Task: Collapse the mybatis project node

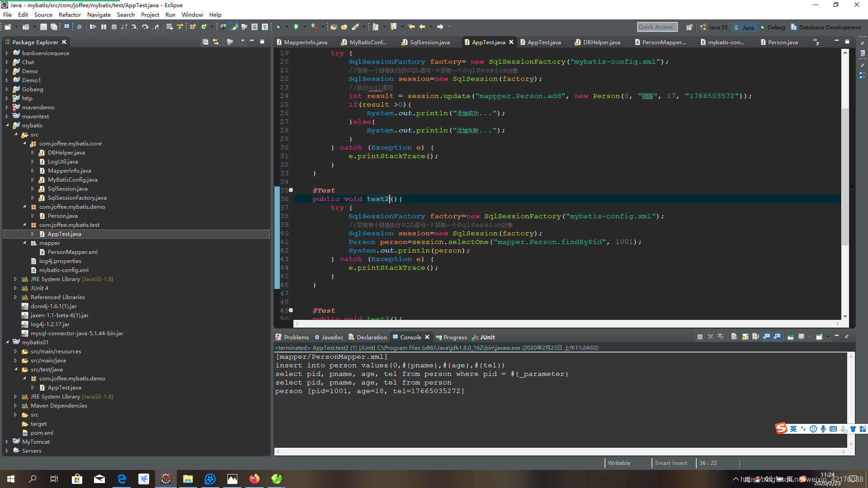Action: coord(7,125)
